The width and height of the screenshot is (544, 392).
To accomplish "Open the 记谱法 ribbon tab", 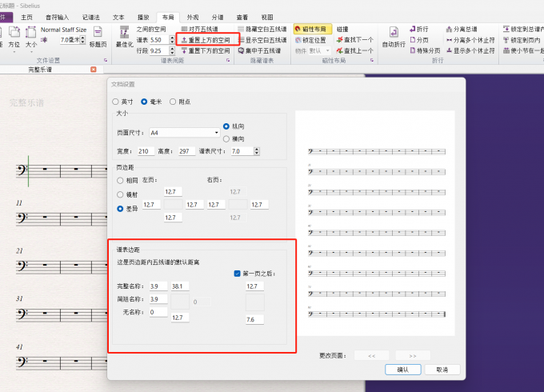I will [91, 17].
